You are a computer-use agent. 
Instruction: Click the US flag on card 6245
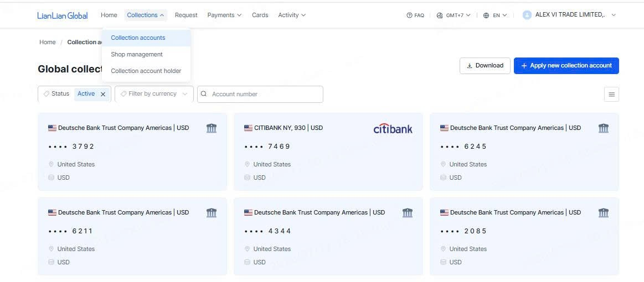tap(444, 128)
